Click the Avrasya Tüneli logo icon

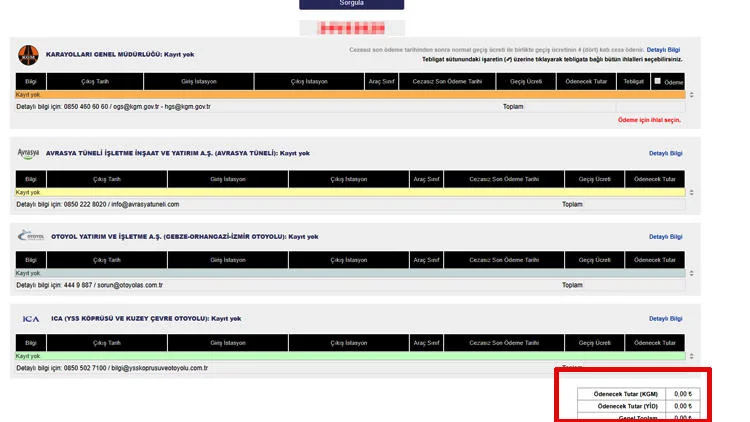[x=28, y=153]
